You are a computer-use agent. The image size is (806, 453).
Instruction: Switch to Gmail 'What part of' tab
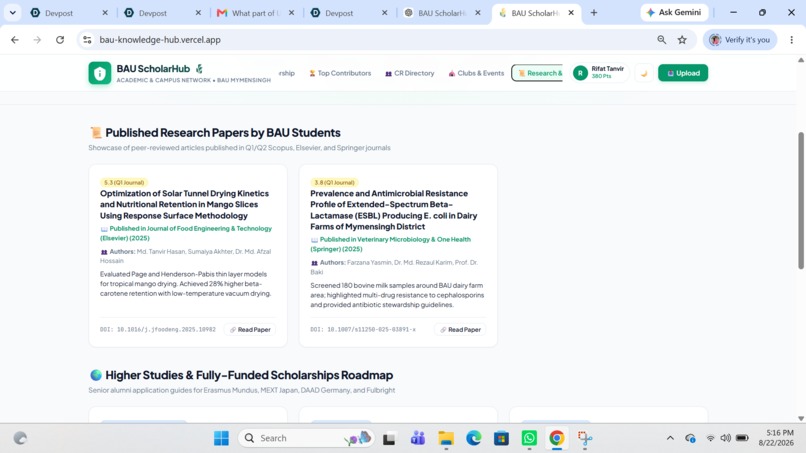click(x=253, y=13)
